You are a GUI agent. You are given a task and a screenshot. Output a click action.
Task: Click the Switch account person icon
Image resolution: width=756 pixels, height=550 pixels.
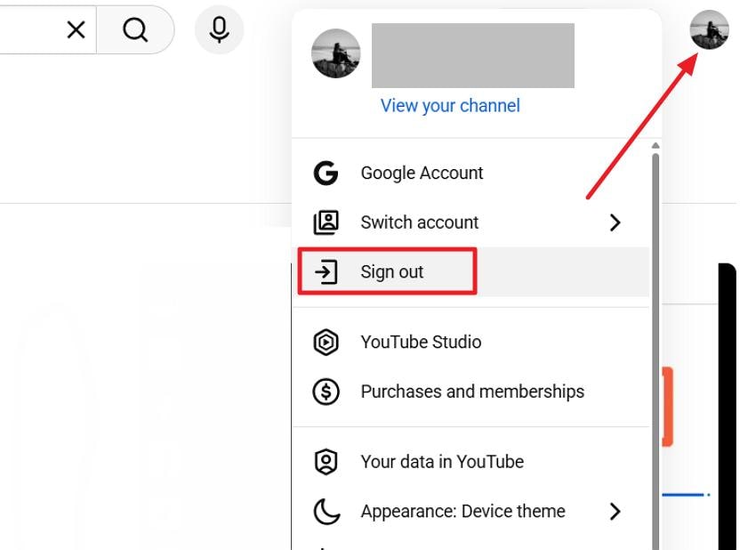click(326, 222)
